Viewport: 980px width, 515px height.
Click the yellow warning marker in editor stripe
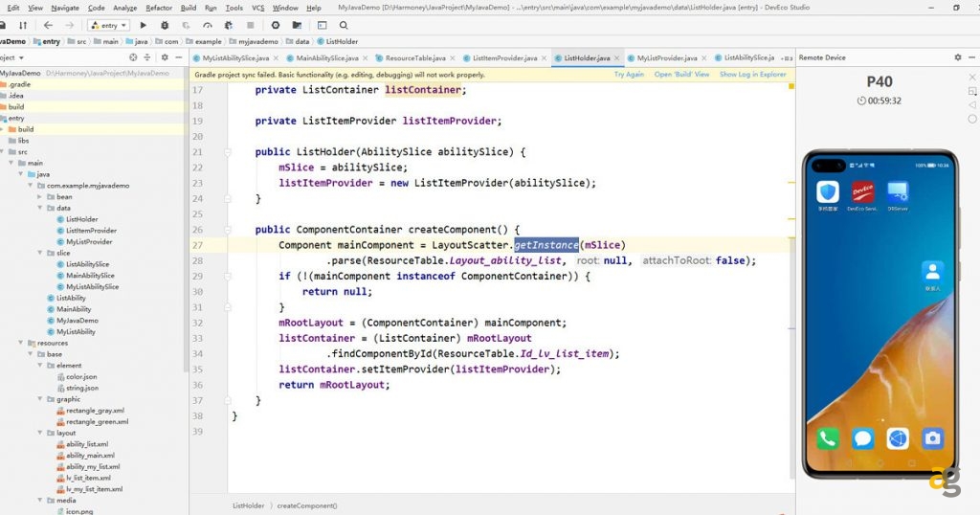point(791,86)
